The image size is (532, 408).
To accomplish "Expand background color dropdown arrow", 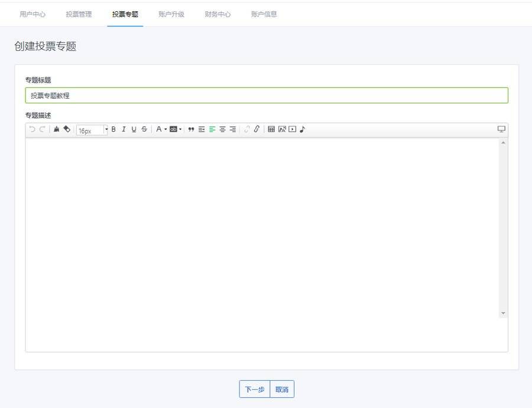I will 180,129.
